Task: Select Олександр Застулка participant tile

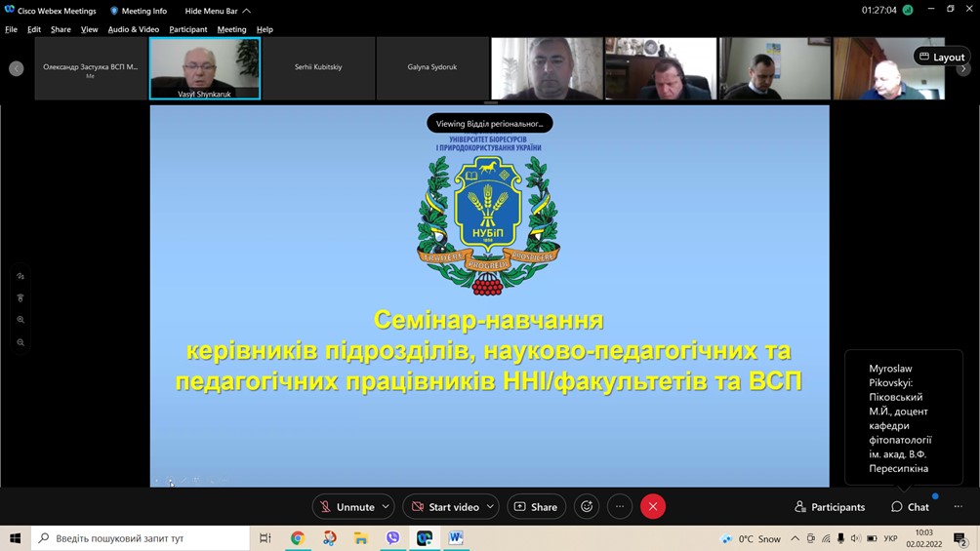Action: (91, 68)
